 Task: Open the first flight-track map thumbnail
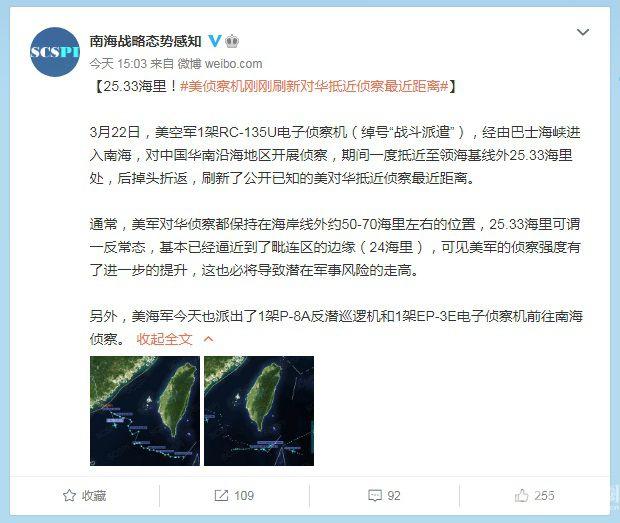coord(145,411)
